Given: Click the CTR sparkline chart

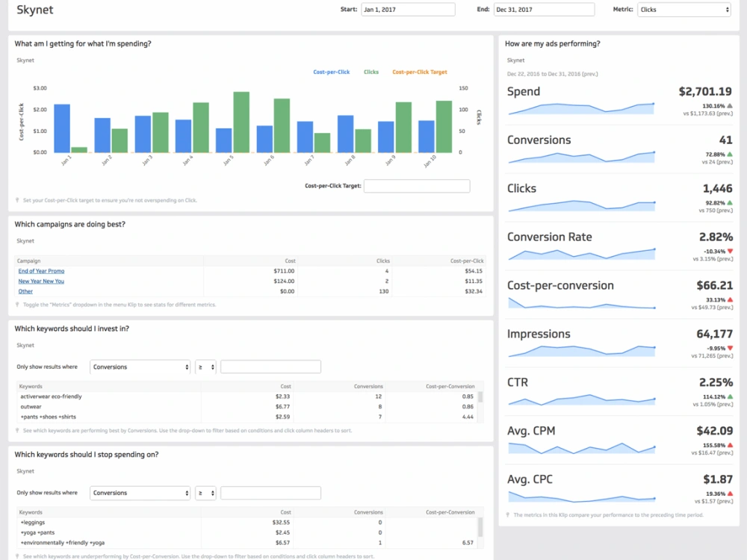Looking at the screenshot, I should 581,399.
